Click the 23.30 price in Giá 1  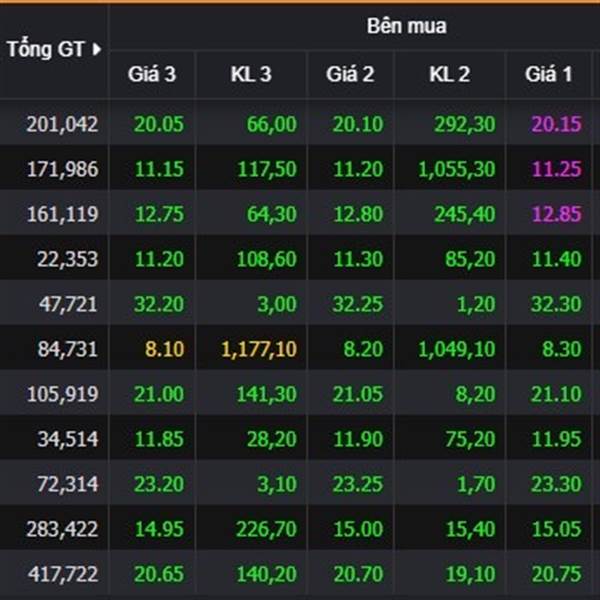(557, 484)
